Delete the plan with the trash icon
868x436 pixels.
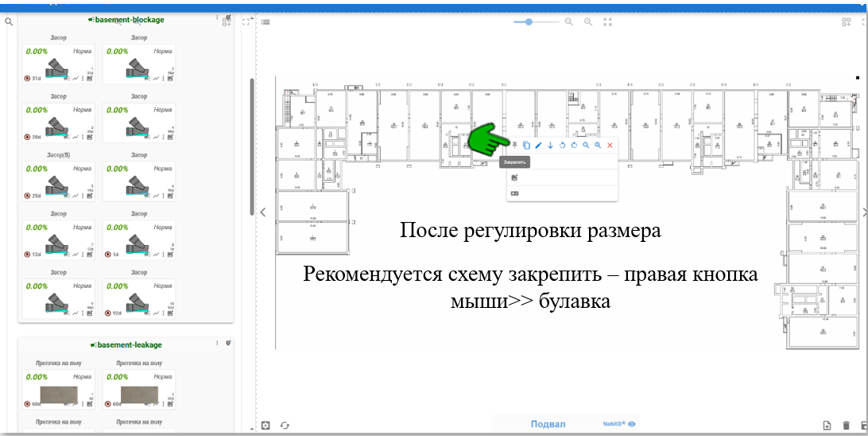(846, 426)
